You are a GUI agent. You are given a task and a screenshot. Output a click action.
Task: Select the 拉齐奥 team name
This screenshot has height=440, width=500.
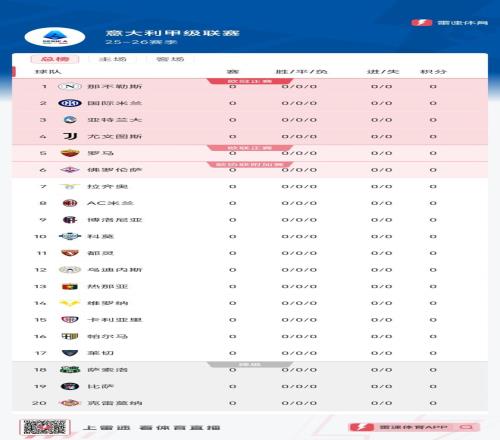coord(107,187)
